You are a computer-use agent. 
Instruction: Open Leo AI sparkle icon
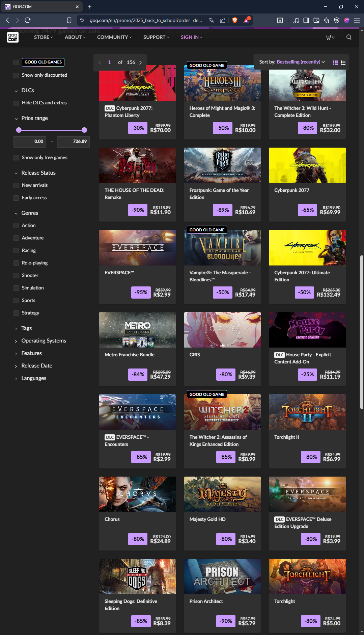(326, 20)
